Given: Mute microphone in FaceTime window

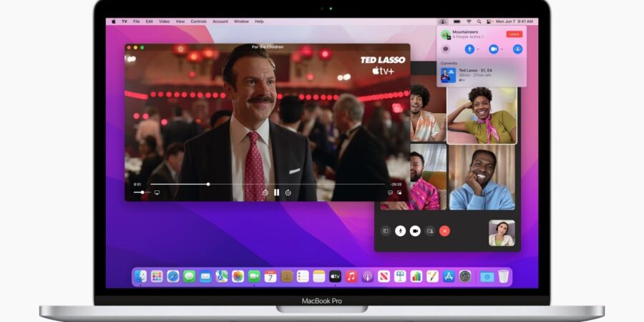Looking at the screenshot, I should tap(400, 231).
